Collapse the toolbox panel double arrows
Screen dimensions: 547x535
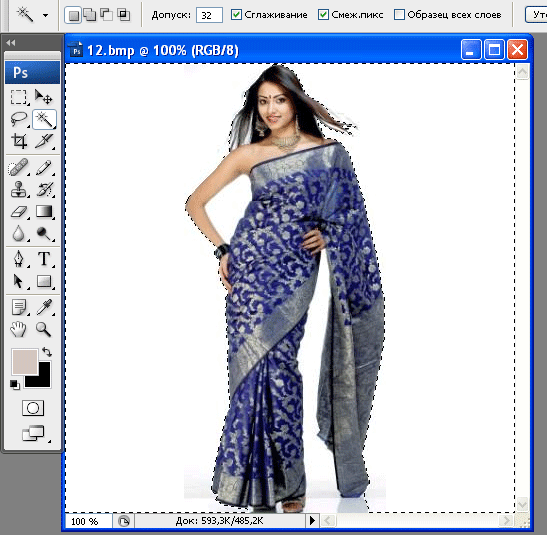point(11,43)
